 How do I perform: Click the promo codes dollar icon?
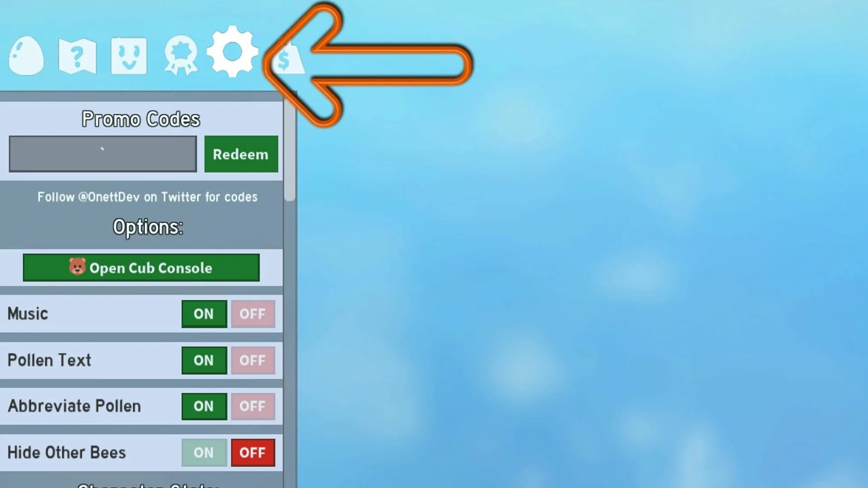(x=286, y=56)
